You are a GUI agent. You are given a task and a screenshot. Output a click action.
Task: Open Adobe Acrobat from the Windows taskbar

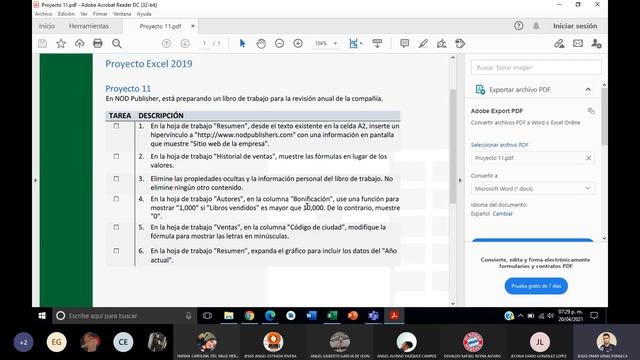coord(394,316)
